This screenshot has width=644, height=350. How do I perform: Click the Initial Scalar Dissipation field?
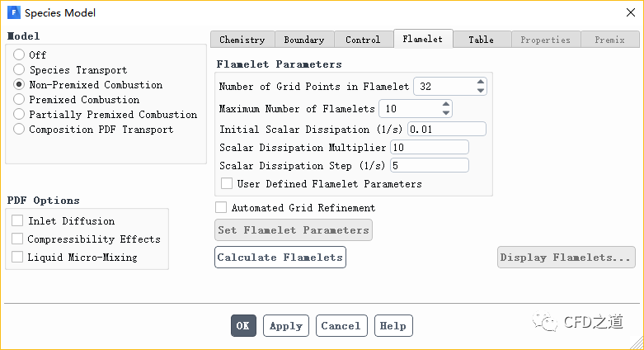click(446, 130)
